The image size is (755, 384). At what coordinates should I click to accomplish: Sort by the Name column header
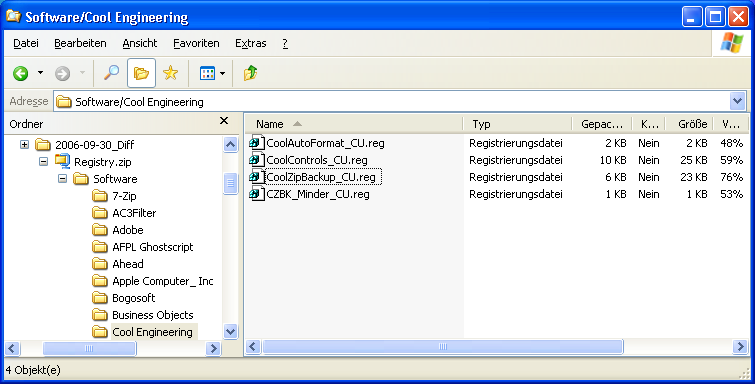click(354, 124)
